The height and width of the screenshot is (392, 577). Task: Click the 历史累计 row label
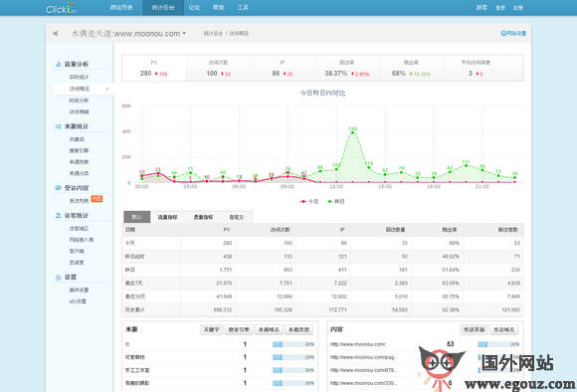tap(134, 309)
